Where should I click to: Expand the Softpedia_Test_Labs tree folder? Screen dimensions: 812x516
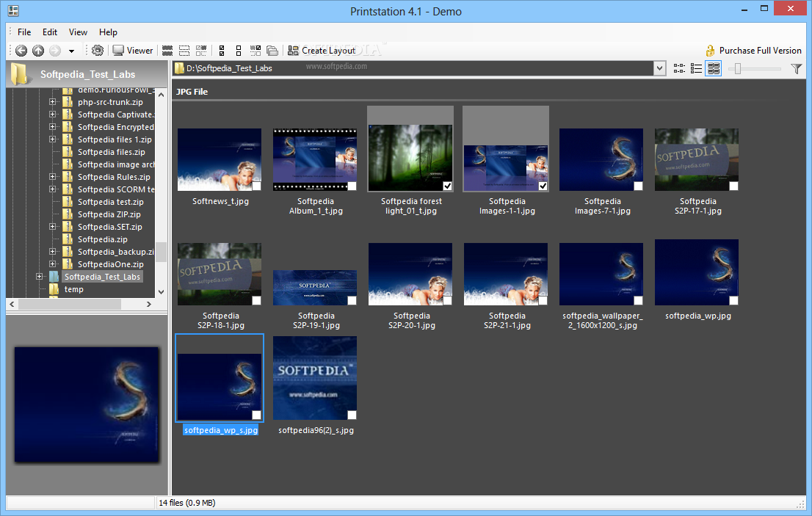point(40,277)
